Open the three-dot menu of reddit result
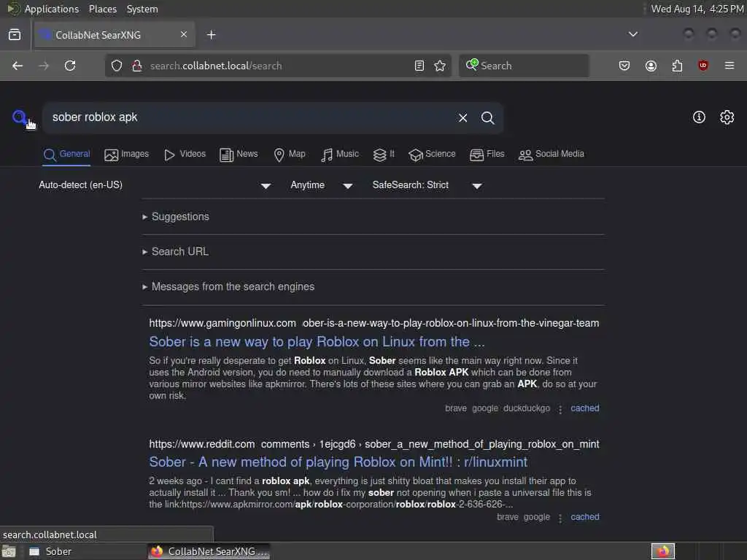This screenshot has width=747, height=560. tap(560, 518)
